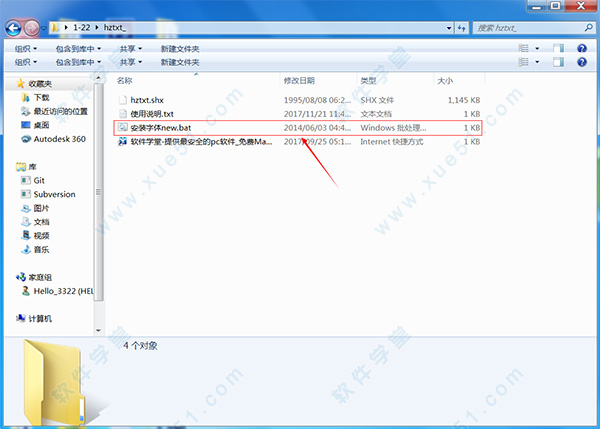The width and height of the screenshot is (600, 429).
Task: Click the file name hztxt.shx
Action: 147,100
